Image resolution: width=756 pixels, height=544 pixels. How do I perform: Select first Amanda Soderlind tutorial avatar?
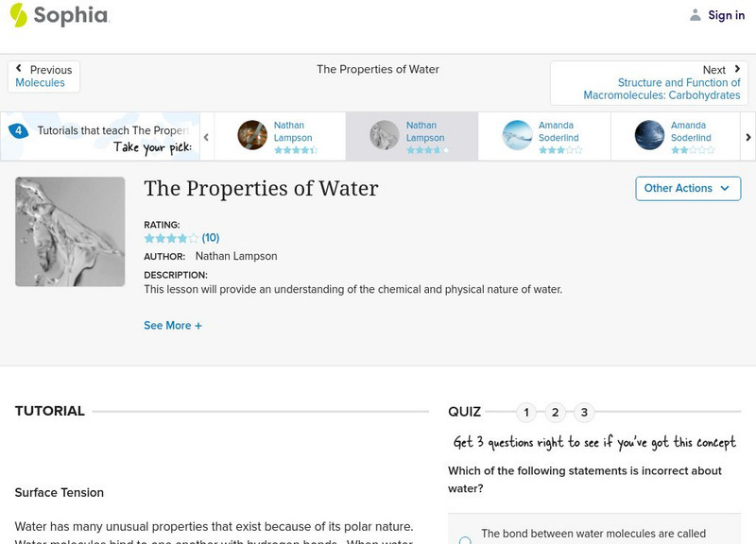[x=518, y=135]
